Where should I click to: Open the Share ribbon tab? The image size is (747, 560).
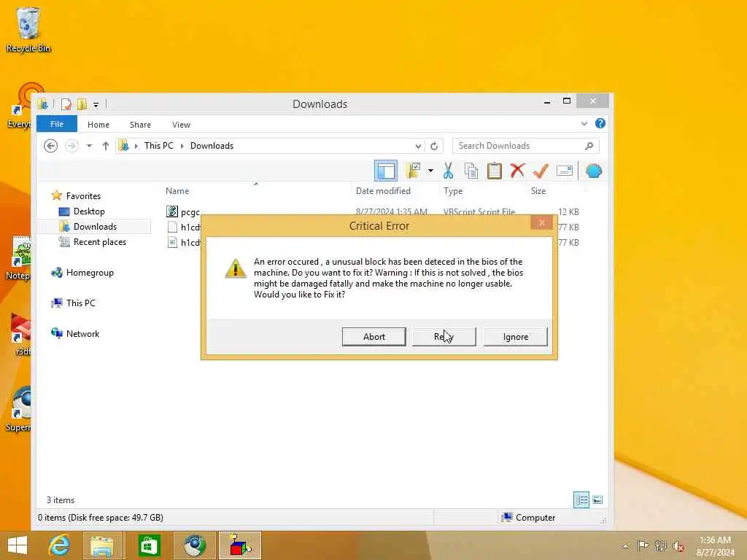[x=140, y=124]
